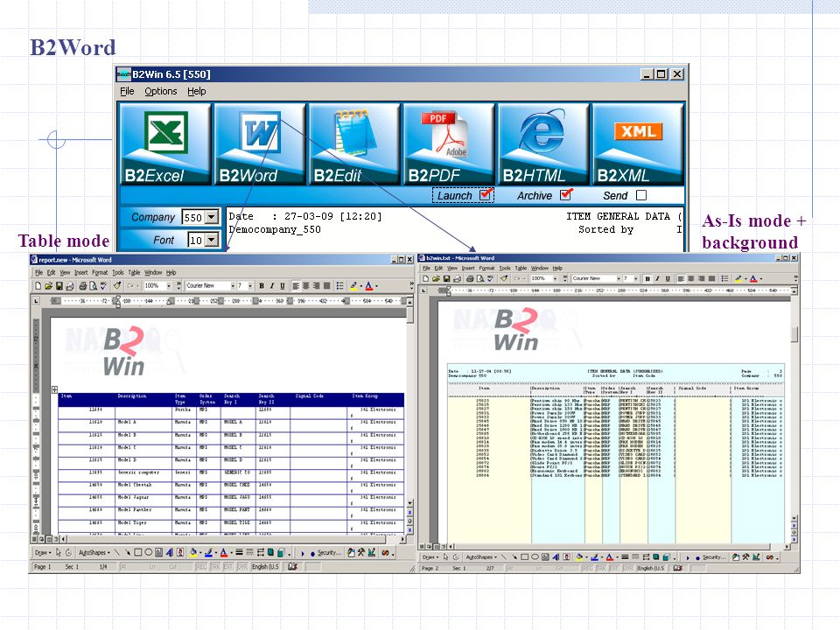The image size is (840, 630).
Task: Open font size 7 dropdown in b2win.txt window
Action: coord(636,278)
